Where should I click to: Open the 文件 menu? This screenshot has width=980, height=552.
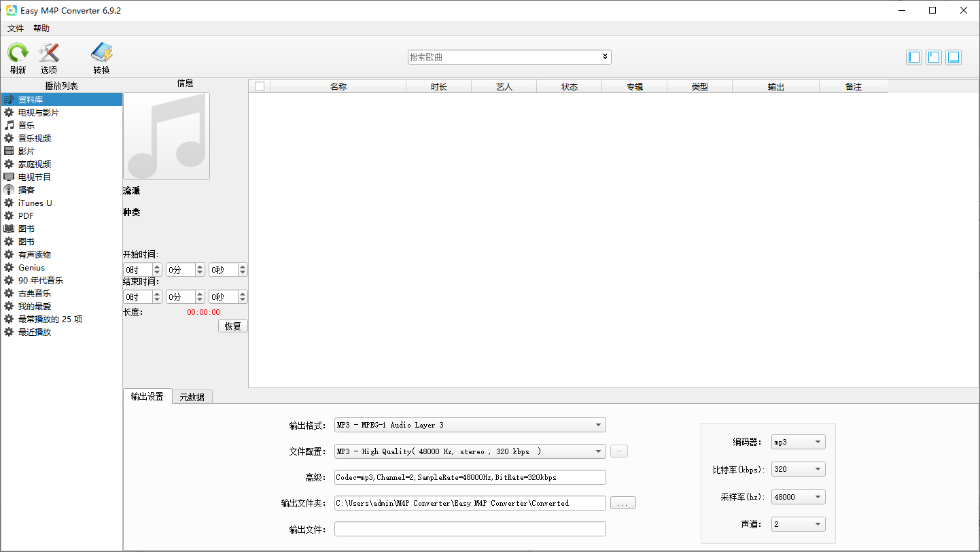pyautogui.click(x=16, y=29)
